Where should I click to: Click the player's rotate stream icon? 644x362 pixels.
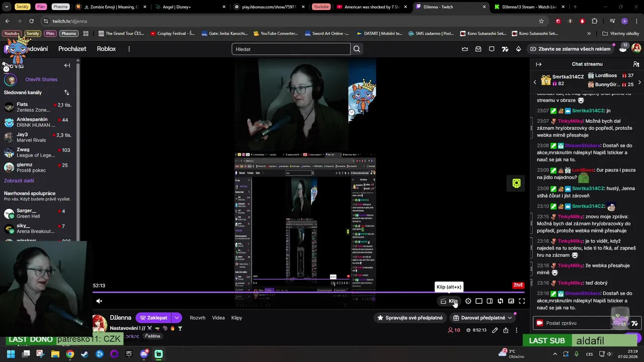500,301
